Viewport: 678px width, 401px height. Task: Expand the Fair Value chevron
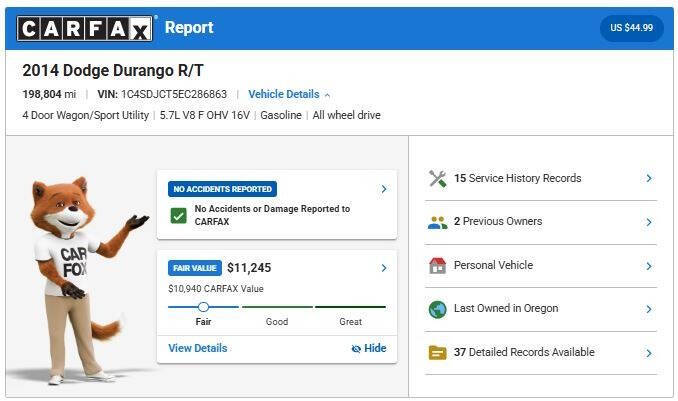(384, 268)
